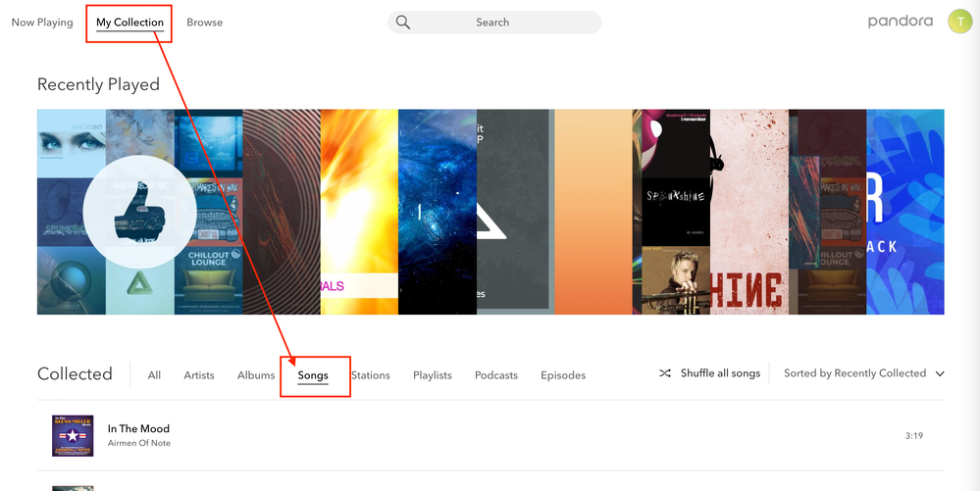Click the shuffle arrows icon
Viewport: 980px width, 491px height.
click(665, 373)
